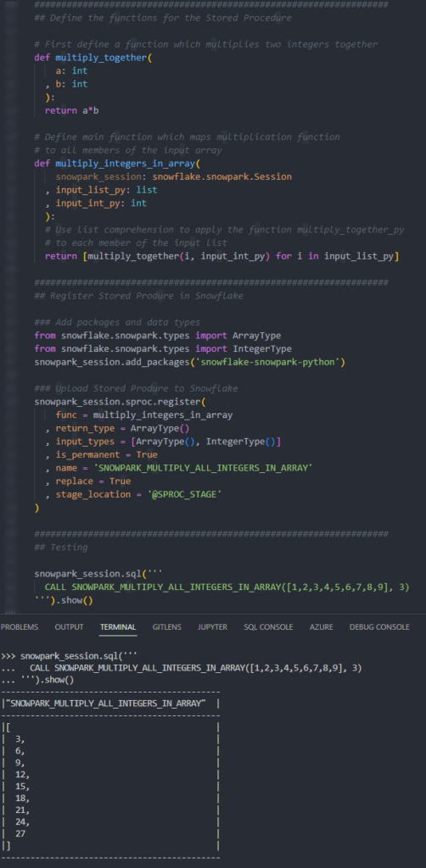Click the CALL statement in the editor
Viewport: 426px width, 868px height.
(227, 587)
